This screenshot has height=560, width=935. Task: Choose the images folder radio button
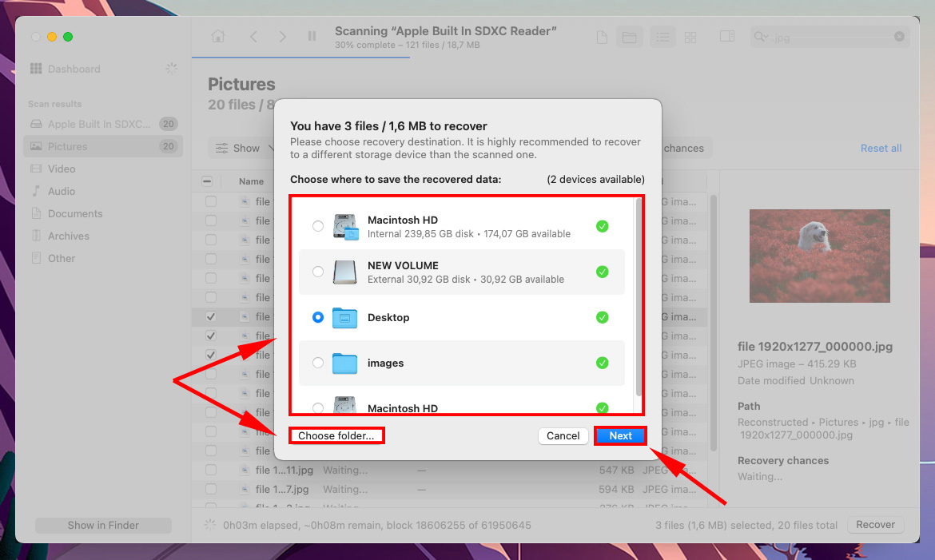click(318, 363)
